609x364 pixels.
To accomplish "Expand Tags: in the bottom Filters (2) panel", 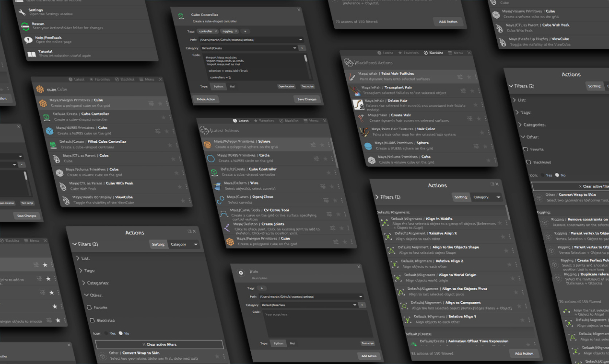I will coord(81,271).
